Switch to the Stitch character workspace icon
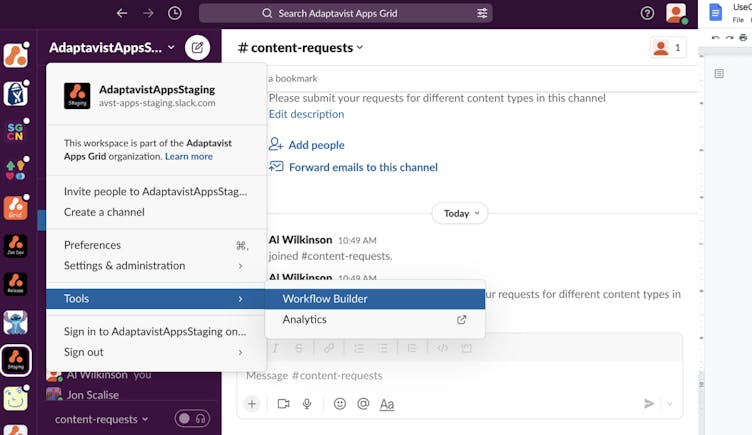752x435 pixels. point(15,323)
